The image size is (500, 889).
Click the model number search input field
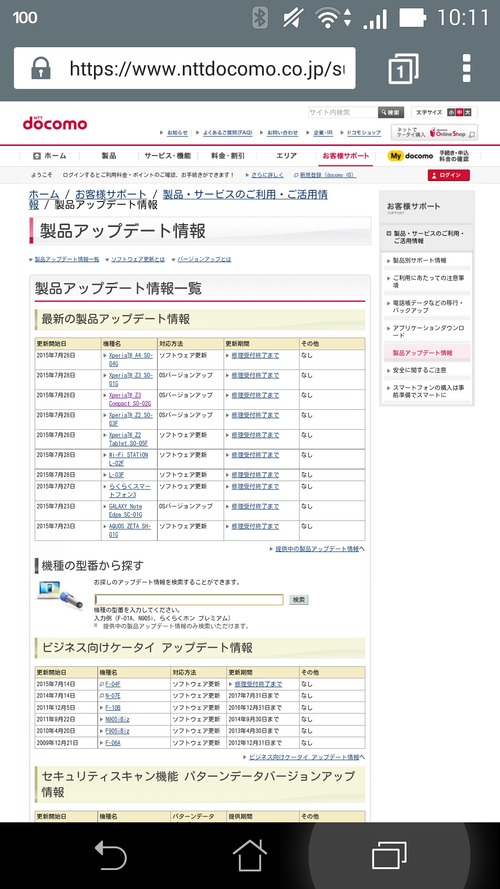click(189, 600)
